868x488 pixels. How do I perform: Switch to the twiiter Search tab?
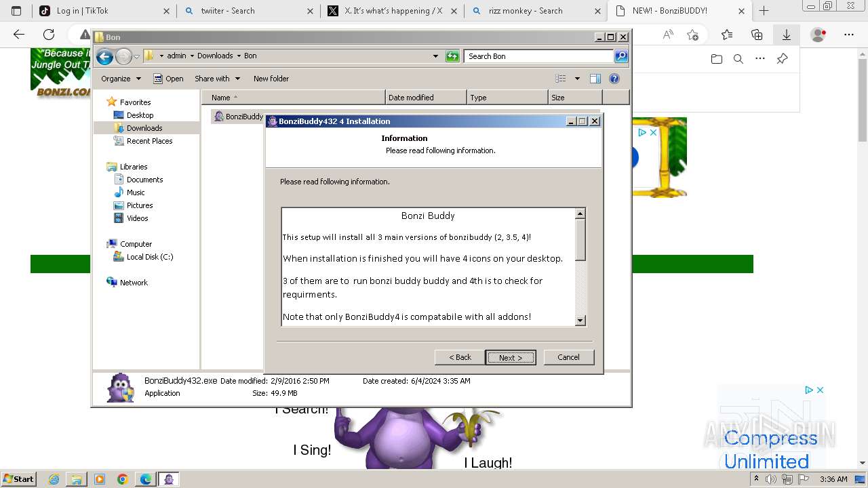tap(248, 11)
